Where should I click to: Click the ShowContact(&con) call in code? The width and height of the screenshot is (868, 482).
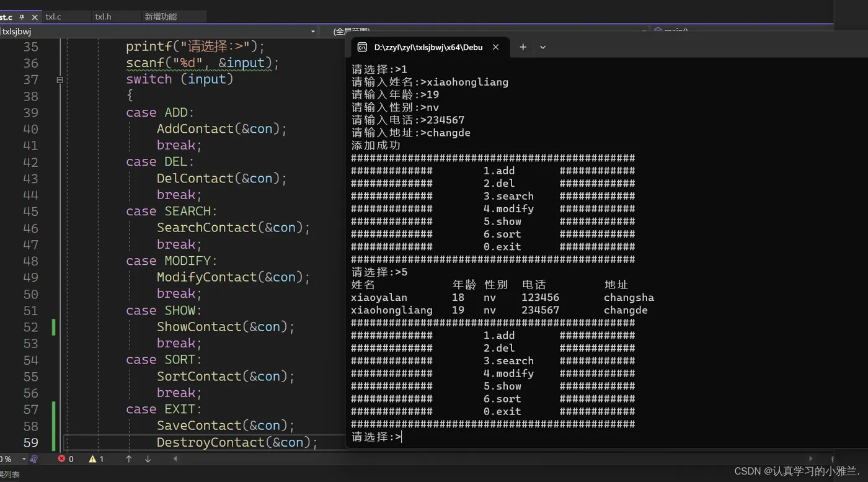tap(226, 327)
